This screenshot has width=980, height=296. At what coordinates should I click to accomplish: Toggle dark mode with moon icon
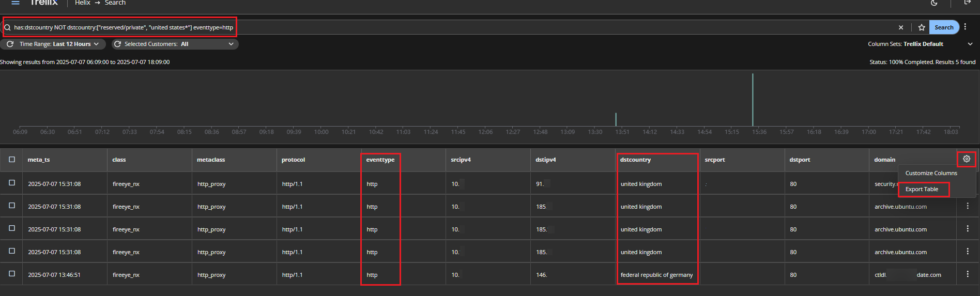coord(934,3)
